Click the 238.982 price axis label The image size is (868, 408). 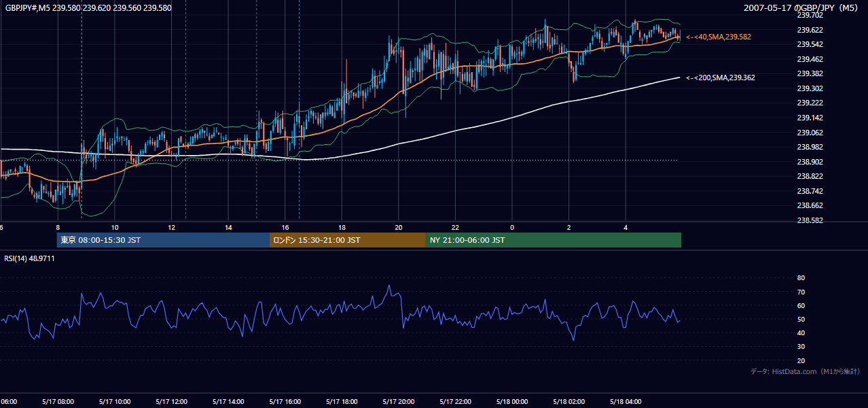[x=810, y=147]
